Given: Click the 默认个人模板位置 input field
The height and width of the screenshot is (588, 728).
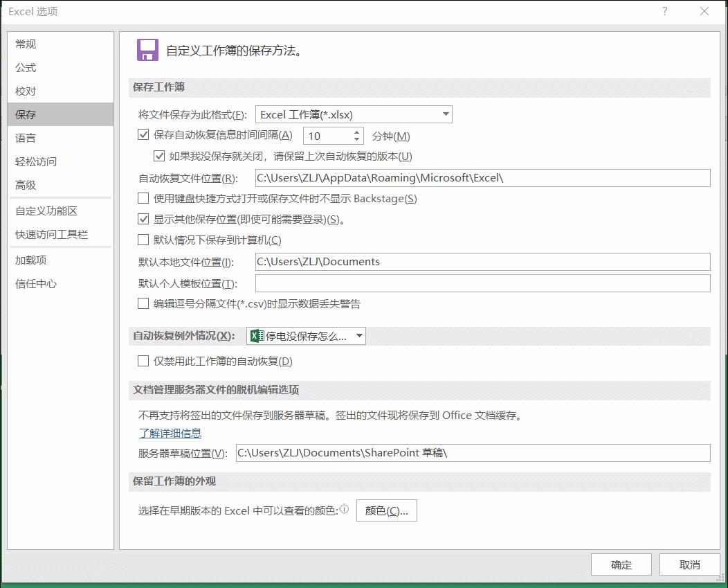Looking at the screenshot, I should click(482, 283).
